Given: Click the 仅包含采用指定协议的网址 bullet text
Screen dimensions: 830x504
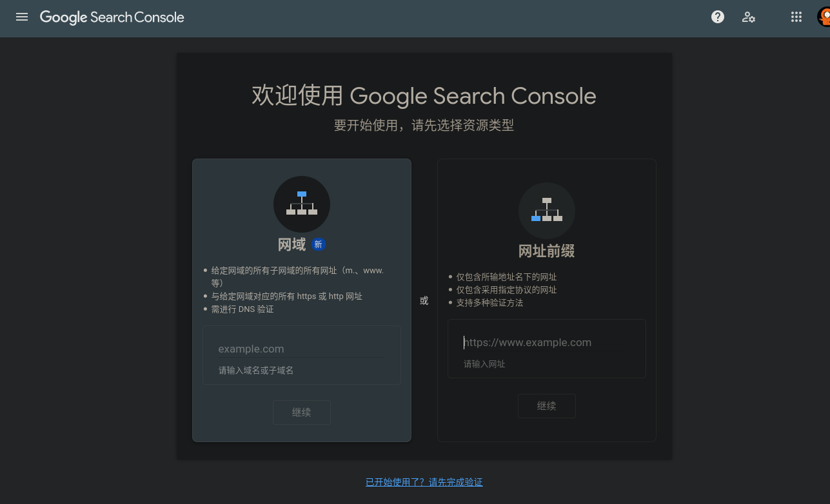Looking at the screenshot, I should [x=506, y=290].
